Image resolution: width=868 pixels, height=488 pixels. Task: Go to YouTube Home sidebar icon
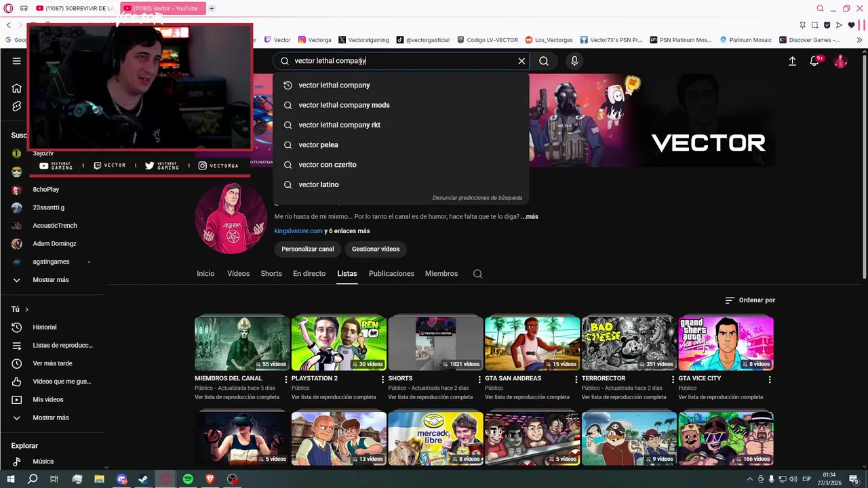click(x=17, y=88)
